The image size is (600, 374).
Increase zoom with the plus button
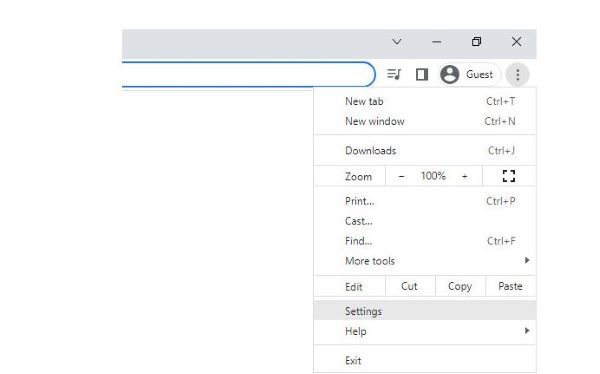[465, 176]
